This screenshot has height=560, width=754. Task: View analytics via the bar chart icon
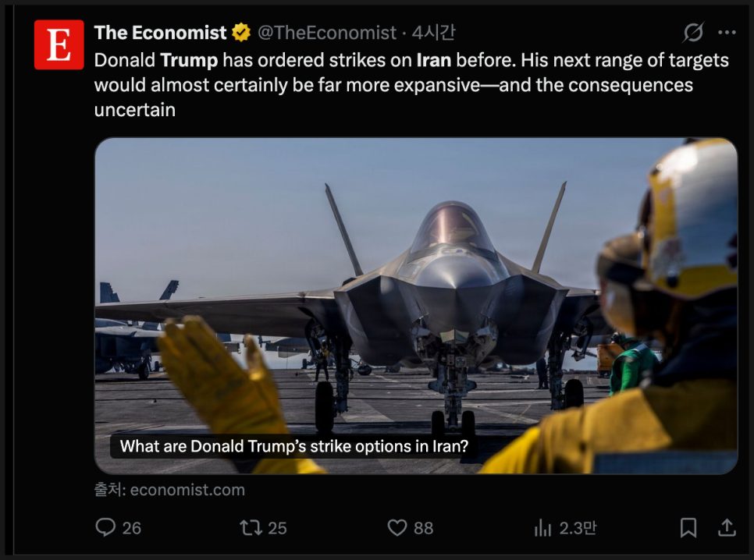542,528
